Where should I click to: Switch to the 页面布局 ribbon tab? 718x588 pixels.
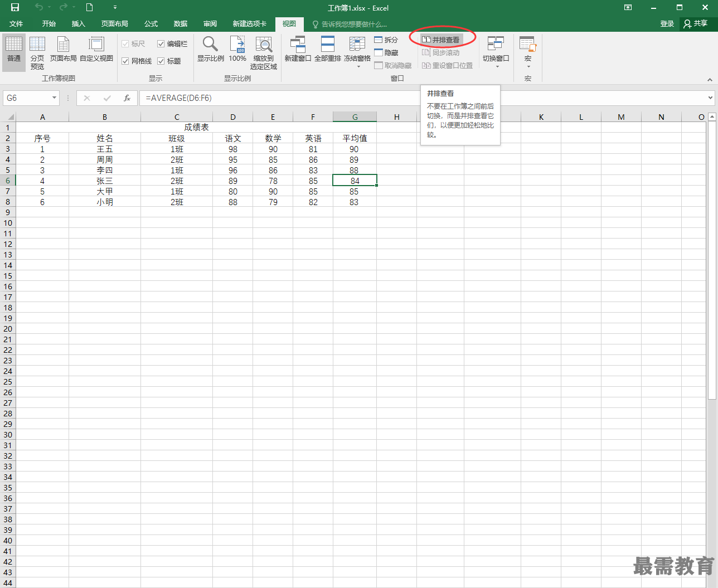pyautogui.click(x=115, y=24)
